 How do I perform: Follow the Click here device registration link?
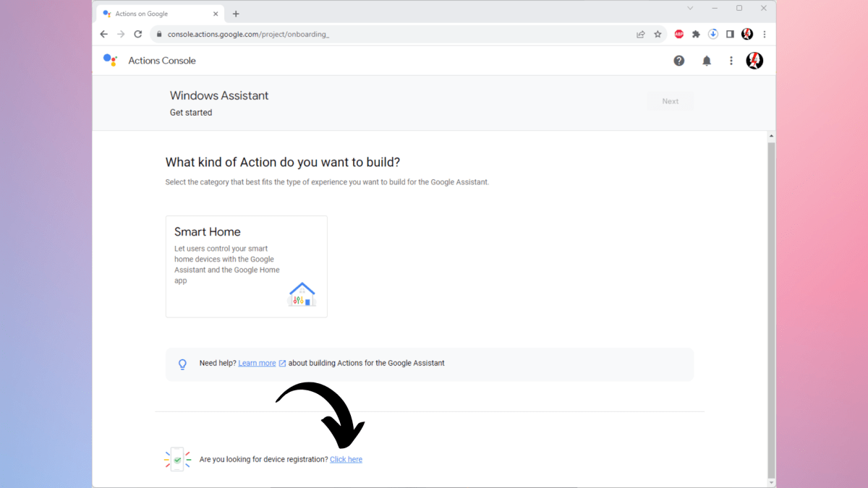pos(346,459)
